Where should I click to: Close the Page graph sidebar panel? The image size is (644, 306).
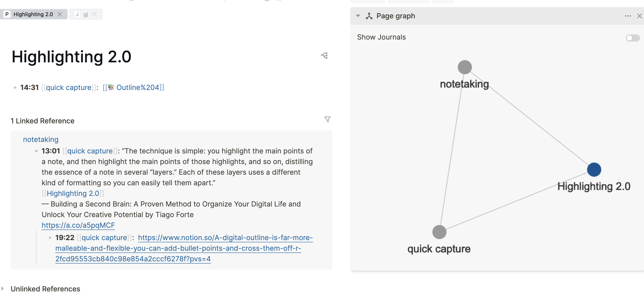[x=639, y=16]
